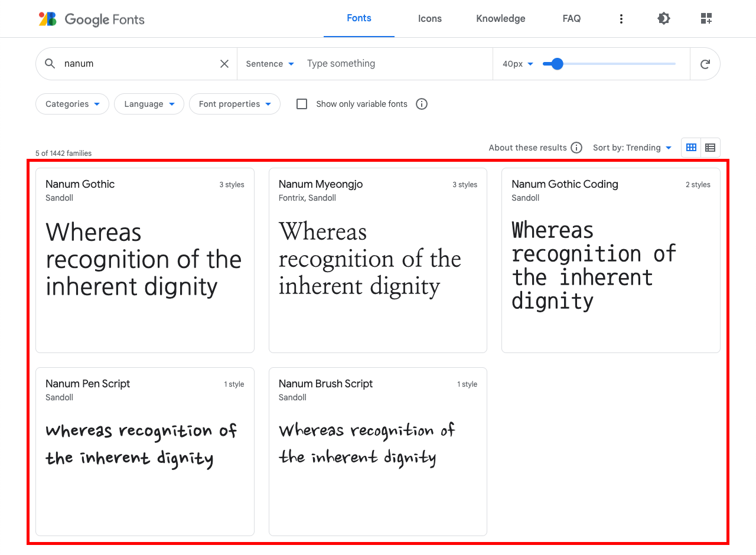Viewport: 756px width, 555px height.
Task: Go to the Icons tab
Action: (430, 19)
